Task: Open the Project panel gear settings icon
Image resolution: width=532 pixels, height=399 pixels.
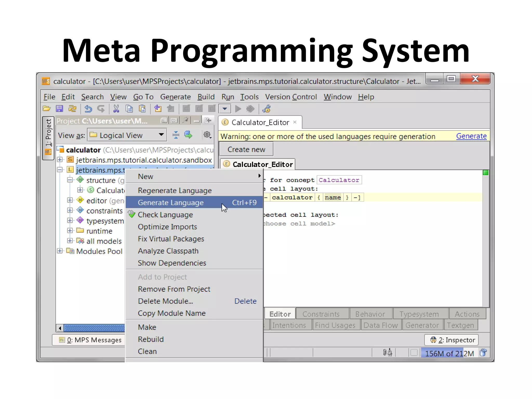Action: 207,135
